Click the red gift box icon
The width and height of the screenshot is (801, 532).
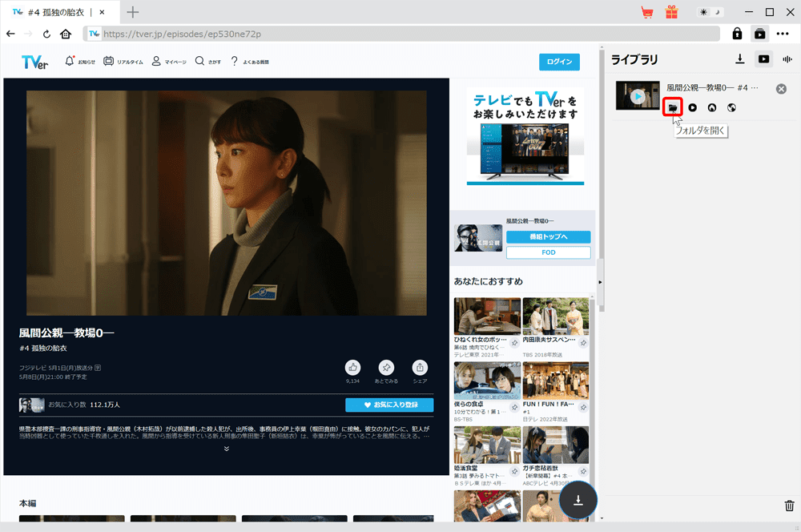pos(671,12)
